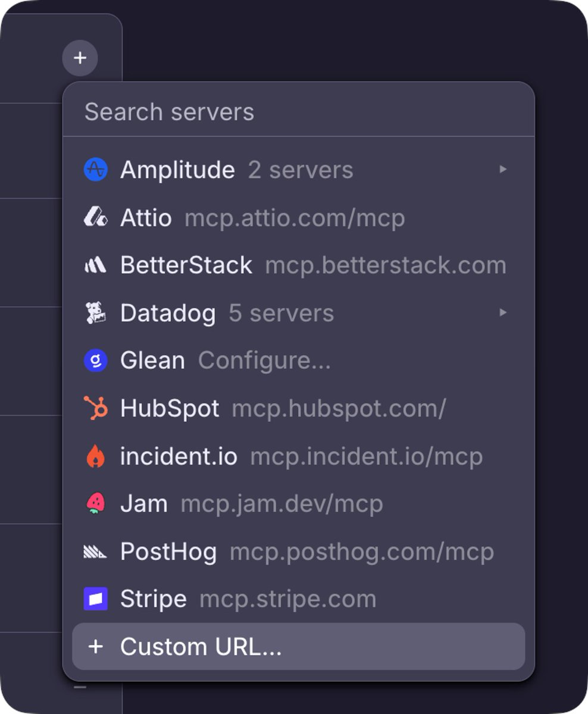This screenshot has height=714, width=588.
Task: Choose the incident.io server entry
Action: [x=298, y=456]
